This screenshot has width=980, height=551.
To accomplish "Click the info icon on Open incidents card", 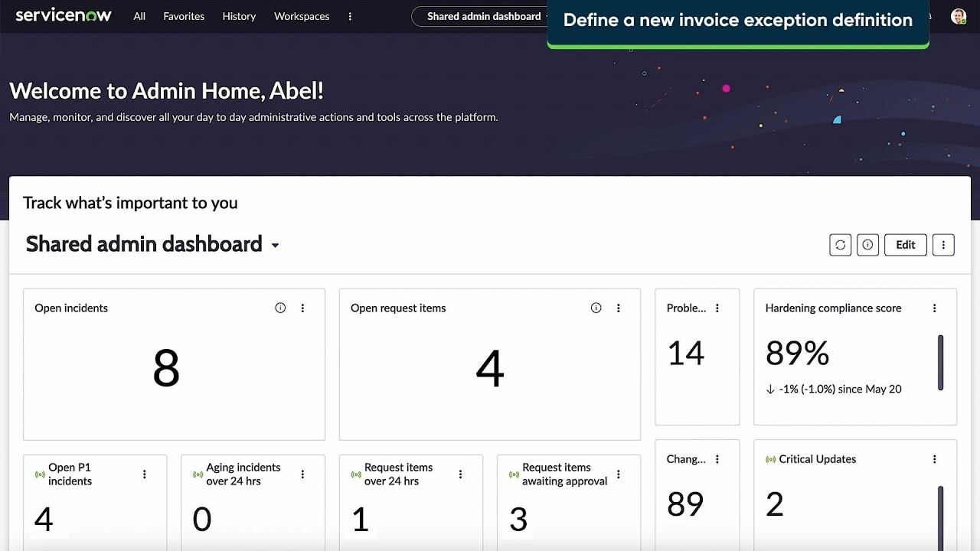I will 280,308.
